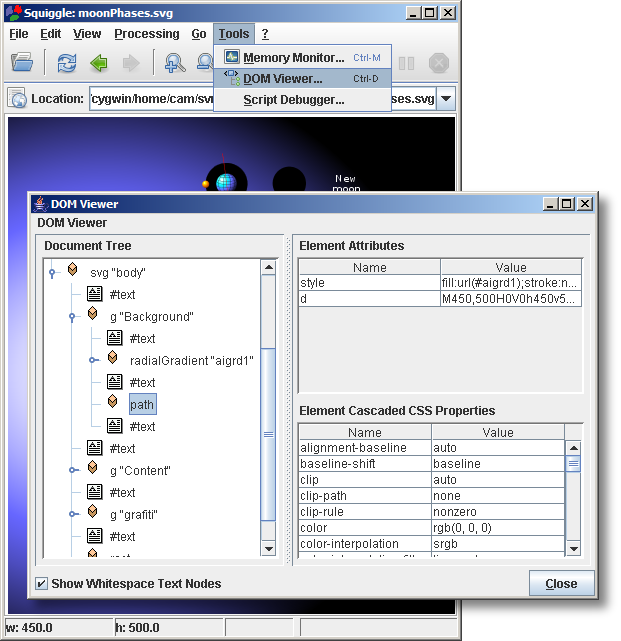
Task: Collapse the g "Background" tree node
Action: coord(72,316)
